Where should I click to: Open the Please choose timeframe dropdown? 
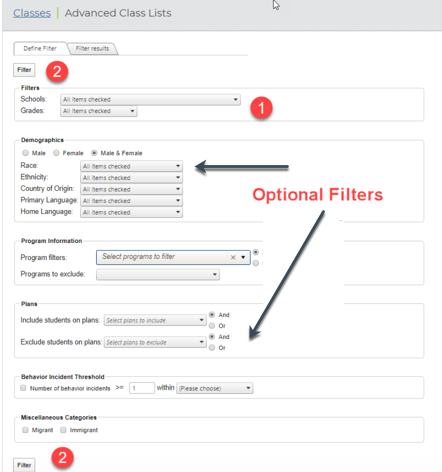click(x=215, y=388)
